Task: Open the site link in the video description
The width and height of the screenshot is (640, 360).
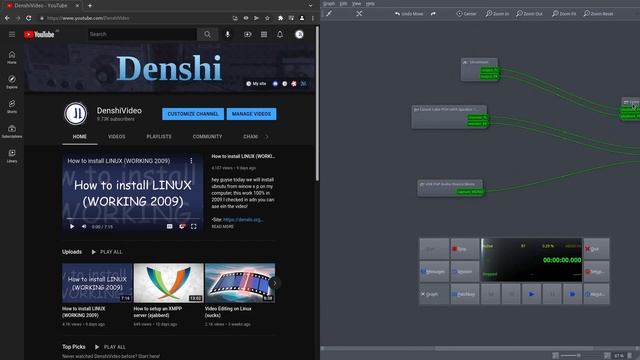Action: pos(243,220)
